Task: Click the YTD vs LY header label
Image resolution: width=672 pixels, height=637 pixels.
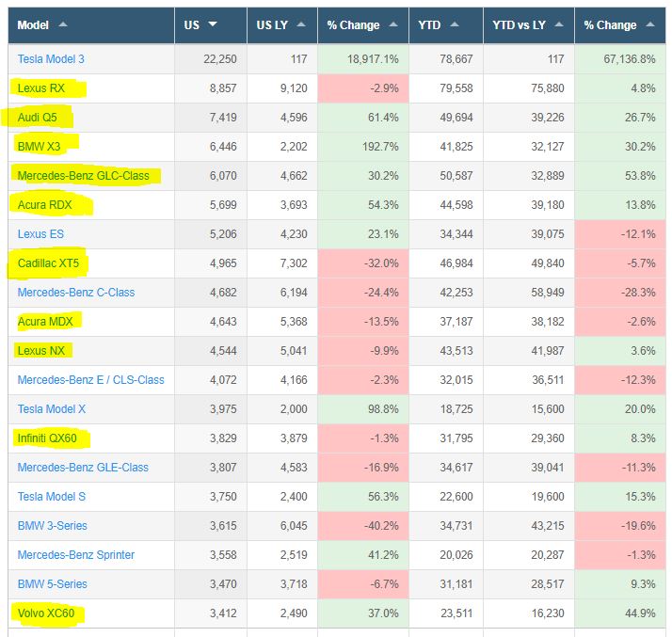Action: pos(519,24)
